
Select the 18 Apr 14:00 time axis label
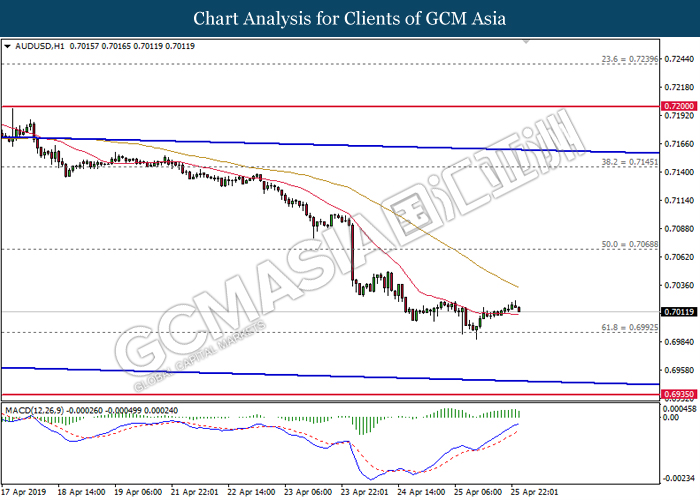[x=81, y=492]
